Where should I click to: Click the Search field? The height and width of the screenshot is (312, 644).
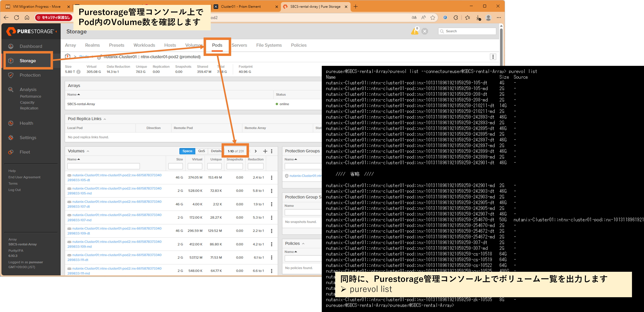point(467,31)
